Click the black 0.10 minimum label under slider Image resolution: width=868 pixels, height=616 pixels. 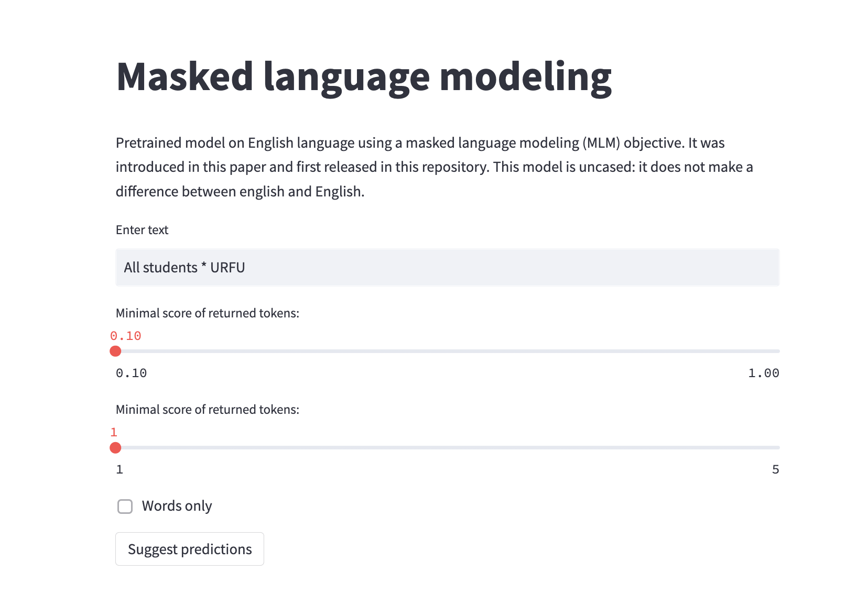point(131,373)
